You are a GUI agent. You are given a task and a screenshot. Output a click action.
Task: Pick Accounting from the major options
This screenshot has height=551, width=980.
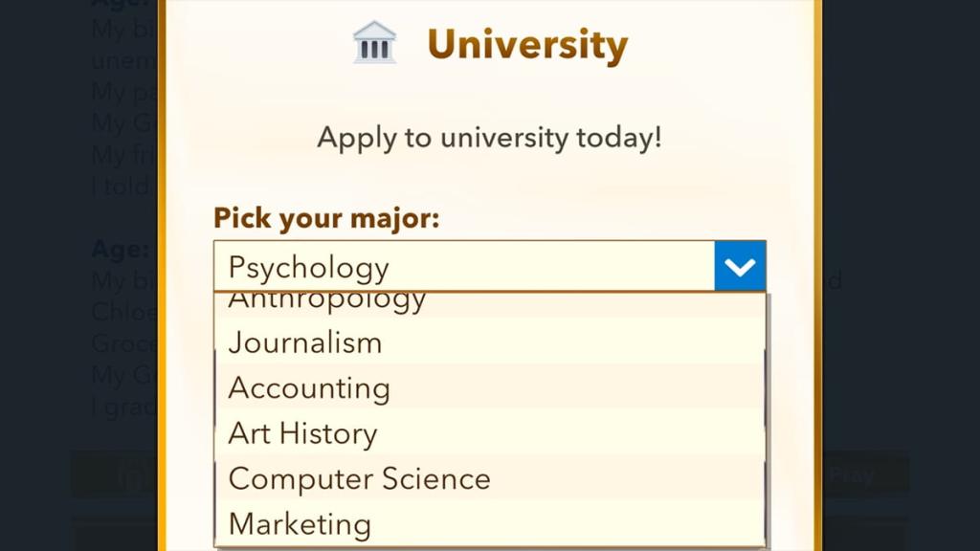(308, 388)
